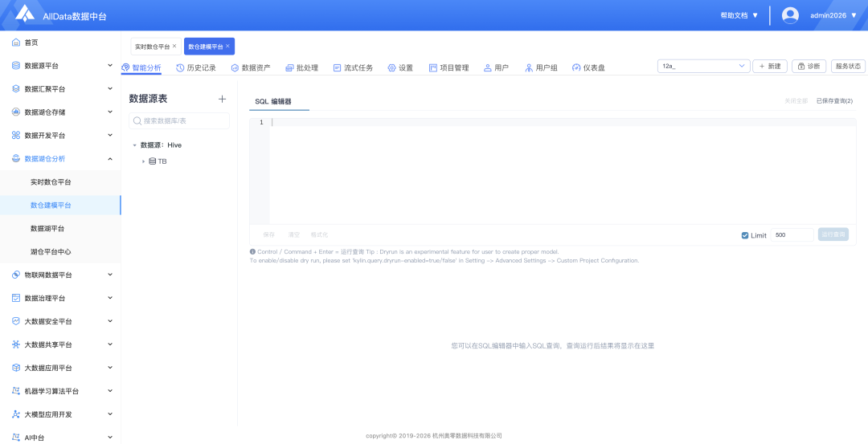Expand the 数据开发平台 menu
This screenshot has width=868, height=444.
[110, 135]
